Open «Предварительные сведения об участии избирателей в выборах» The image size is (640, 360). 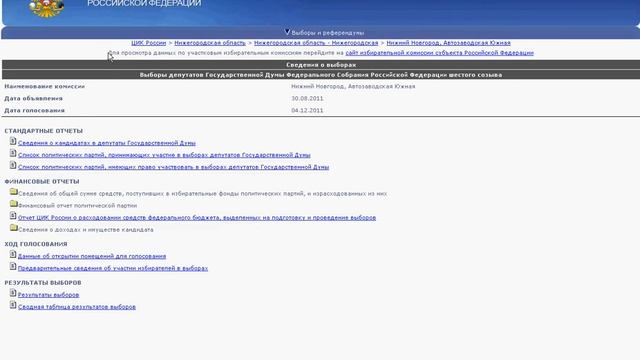(113, 268)
